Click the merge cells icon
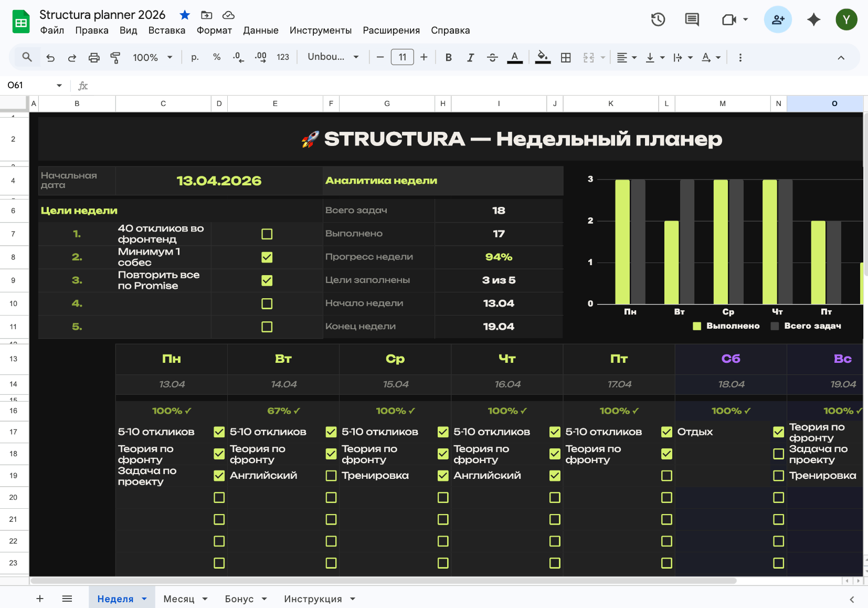Image resolution: width=868 pixels, height=608 pixels. pyautogui.click(x=589, y=57)
